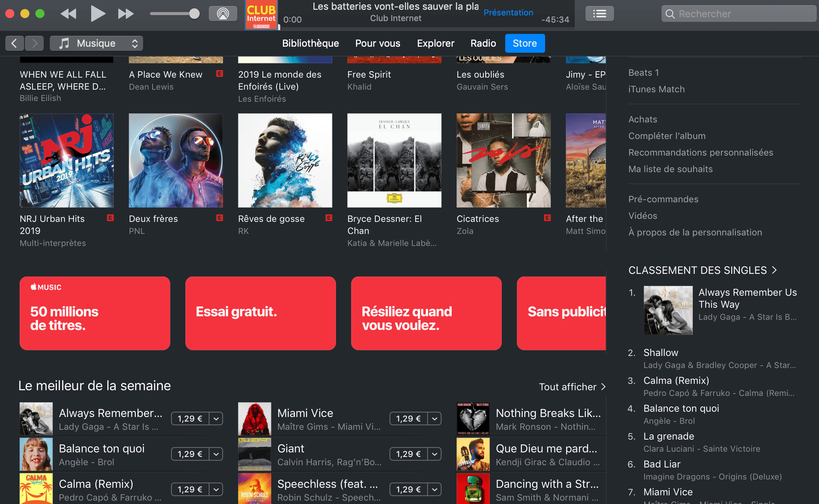Click Always Remember song thumbnail in weekly list

click(x=36, y=419)
